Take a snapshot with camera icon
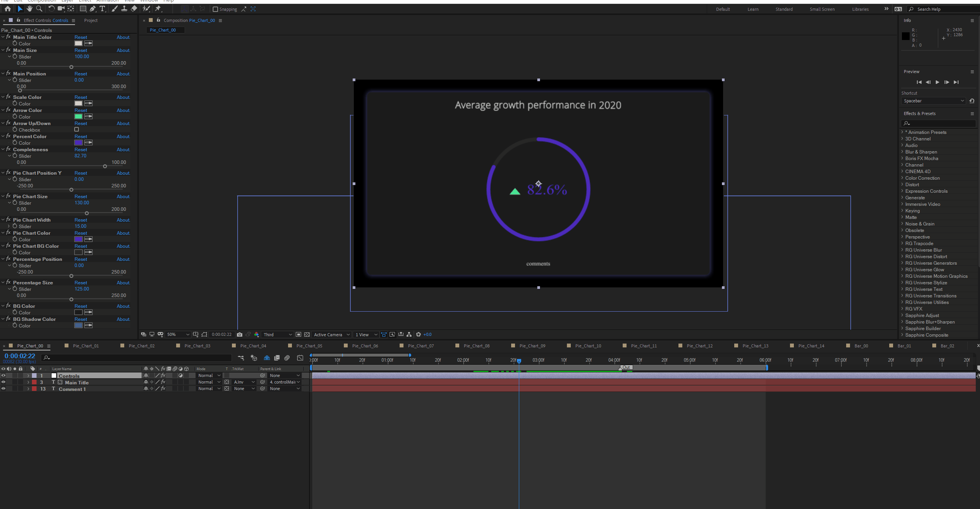The height and width of the screenshot is (509, 980). (x=240, y=334)
